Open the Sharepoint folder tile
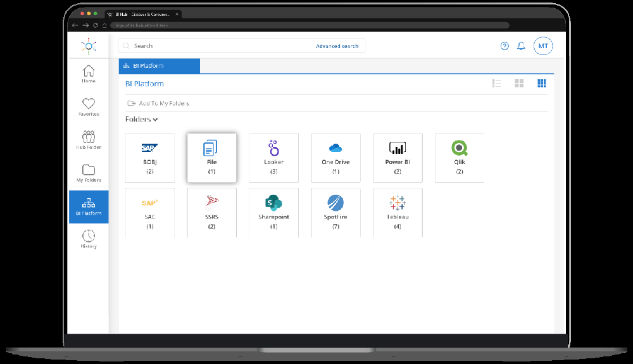This screenshot has height=364, width=633. (x=273, y=213)
